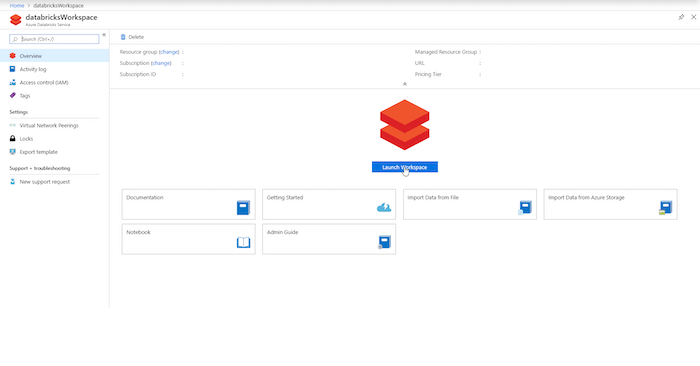The width and height of the screenshot is (700, 366).
Task: Click databricksWorkspace breadcrumb entry
Action: pyautogui.click(x=58, y=5)
